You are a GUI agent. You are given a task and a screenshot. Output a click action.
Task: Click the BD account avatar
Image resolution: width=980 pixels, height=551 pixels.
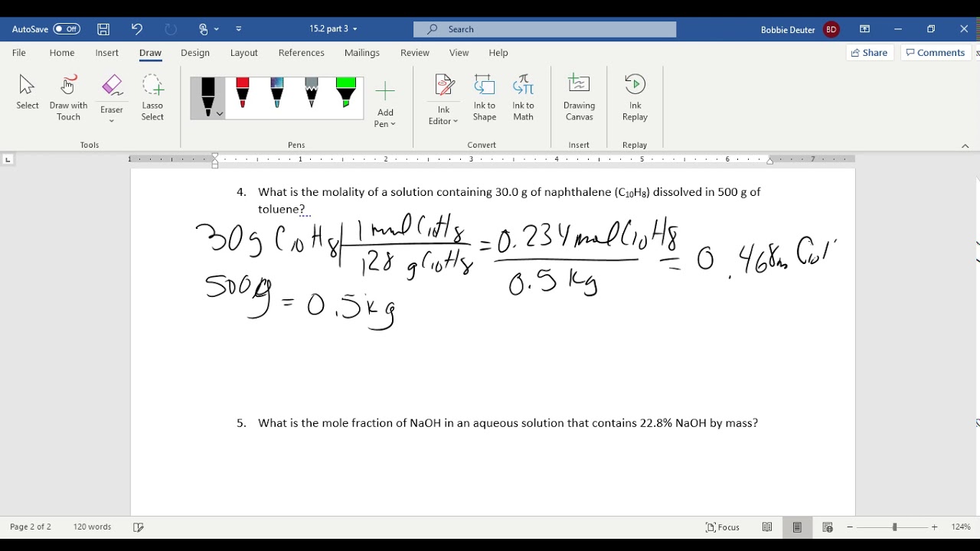click(x=831, y=29)
